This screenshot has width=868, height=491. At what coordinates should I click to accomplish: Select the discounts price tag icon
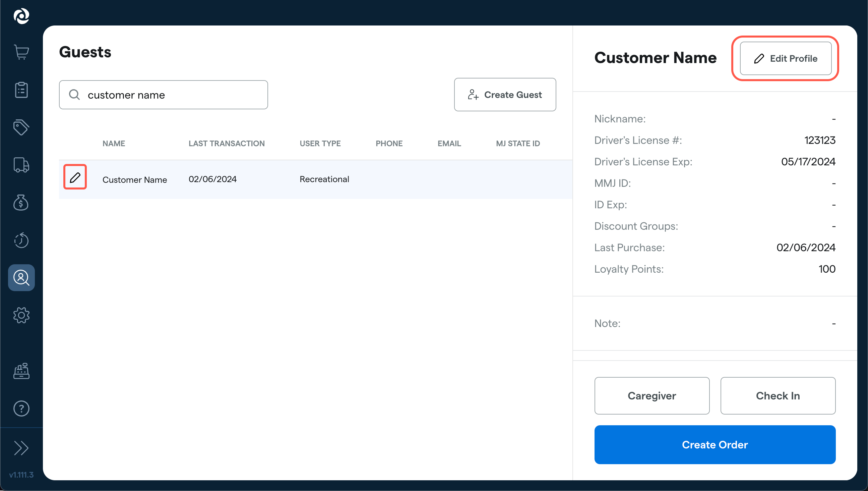click(x=21, y=127)
